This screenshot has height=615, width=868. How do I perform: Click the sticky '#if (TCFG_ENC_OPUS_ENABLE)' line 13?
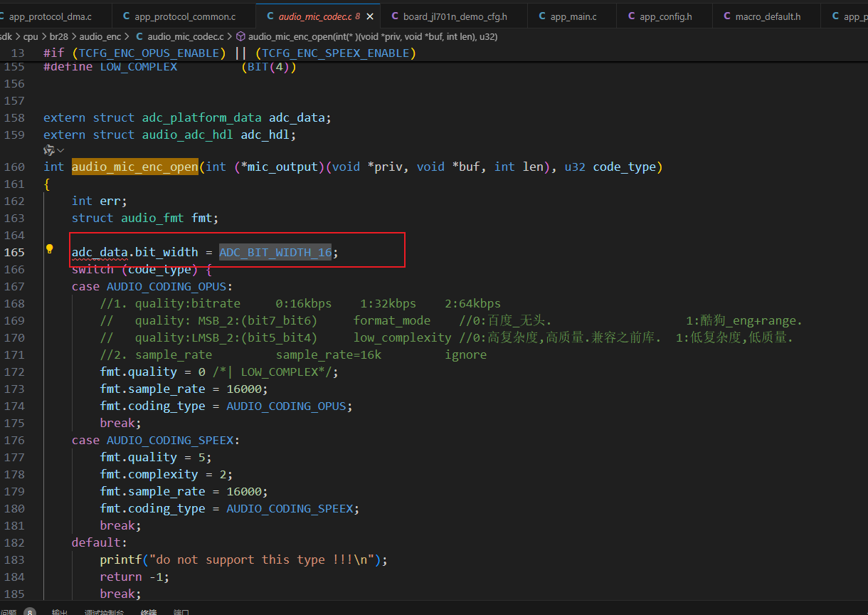coord(230,53)
